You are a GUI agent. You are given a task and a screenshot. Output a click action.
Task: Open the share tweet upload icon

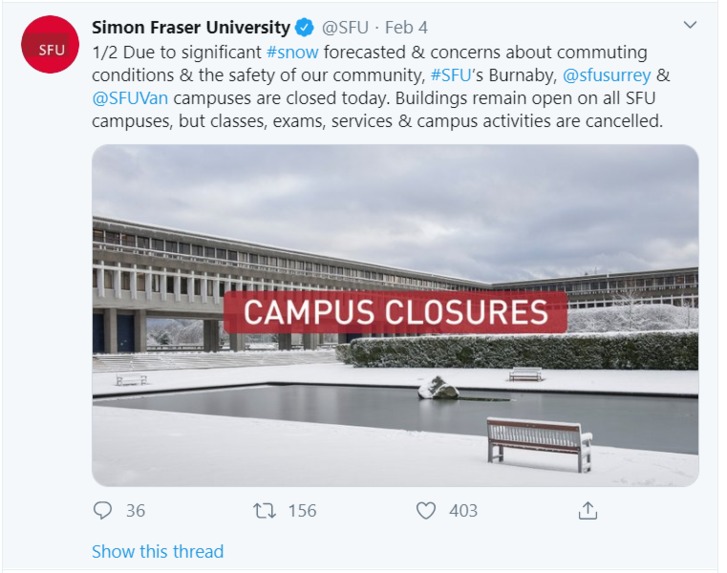(587, 510)
